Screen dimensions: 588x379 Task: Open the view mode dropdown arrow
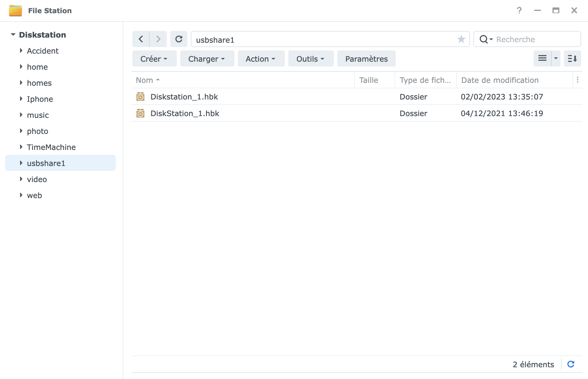[556, 58]
